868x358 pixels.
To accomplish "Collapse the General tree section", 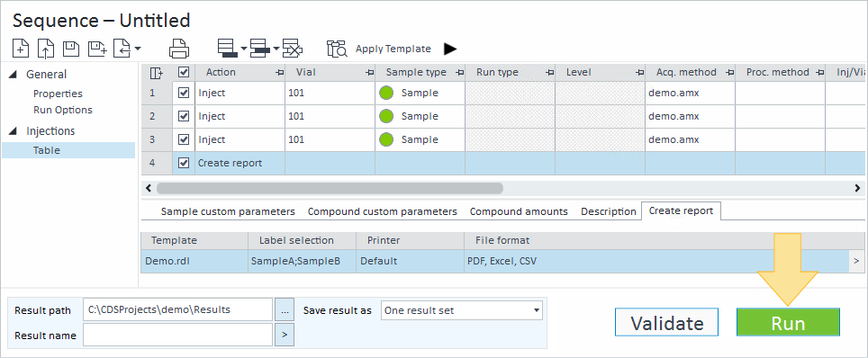I will [14, 74].
